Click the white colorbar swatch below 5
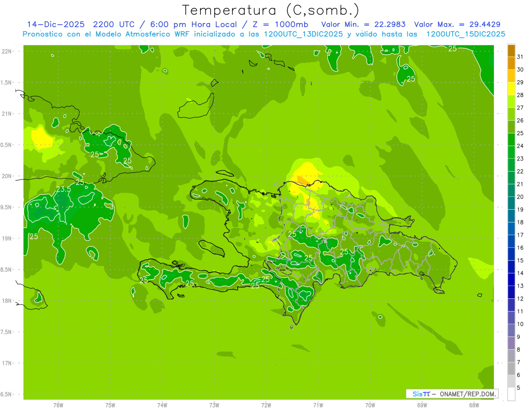Image resolution: width=532 pixels, height=411 pixels. [511, 394]
